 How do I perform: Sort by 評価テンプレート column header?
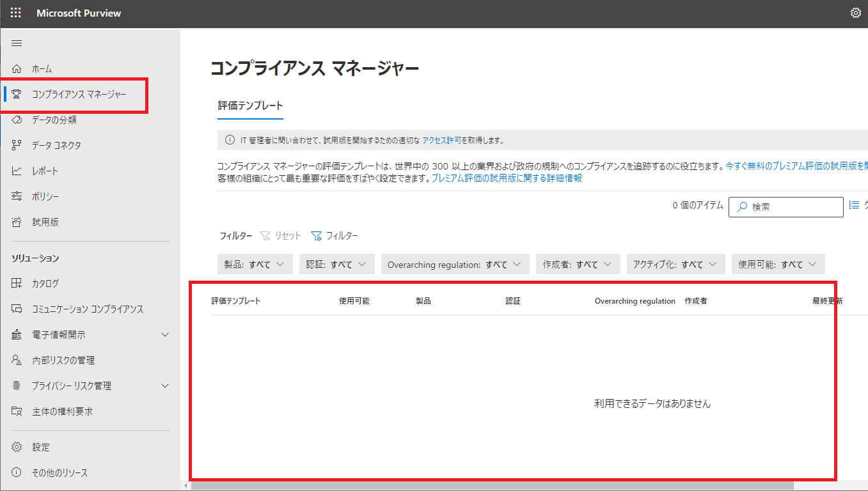pyautogui.click(x=236, y=301)
